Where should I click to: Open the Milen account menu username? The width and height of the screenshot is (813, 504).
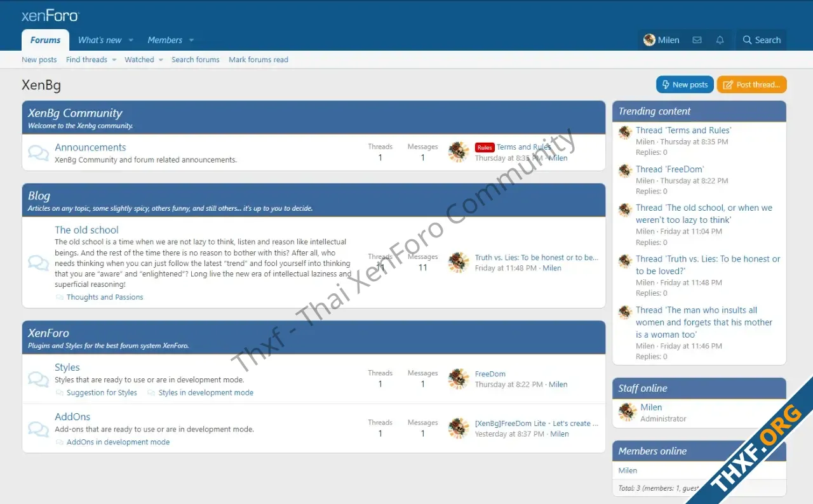pyautogui.click(x=668, y=40)
